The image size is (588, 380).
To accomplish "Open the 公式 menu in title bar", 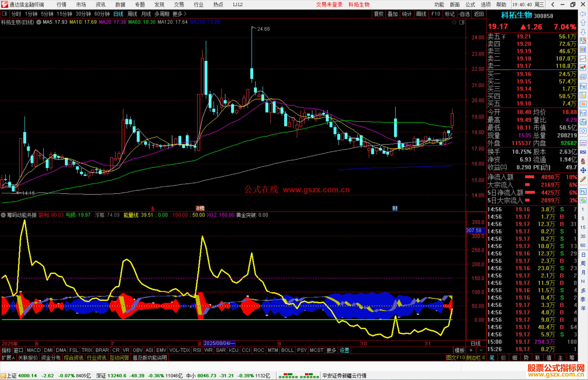I will (470, 5).
